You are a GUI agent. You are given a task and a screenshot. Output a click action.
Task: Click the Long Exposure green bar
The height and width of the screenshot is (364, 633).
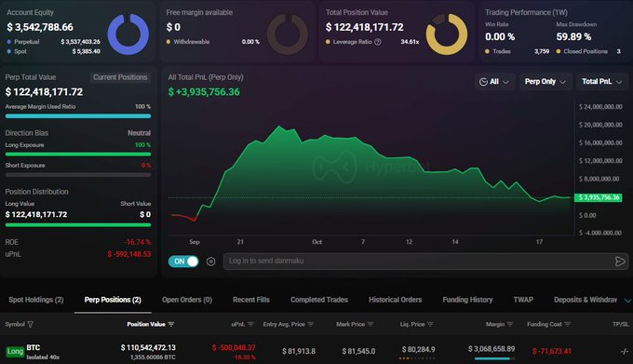(78, 155)
